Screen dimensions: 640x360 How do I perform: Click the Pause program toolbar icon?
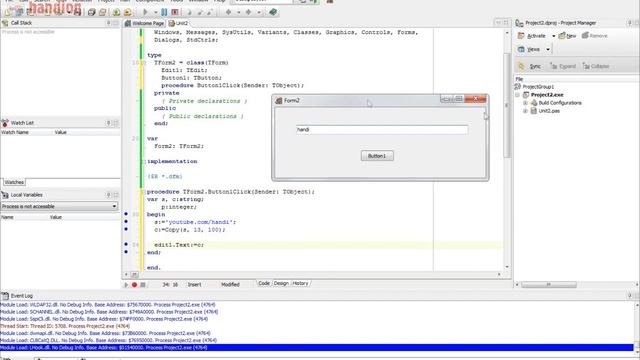pyautogui.click(x=164, y=12)
